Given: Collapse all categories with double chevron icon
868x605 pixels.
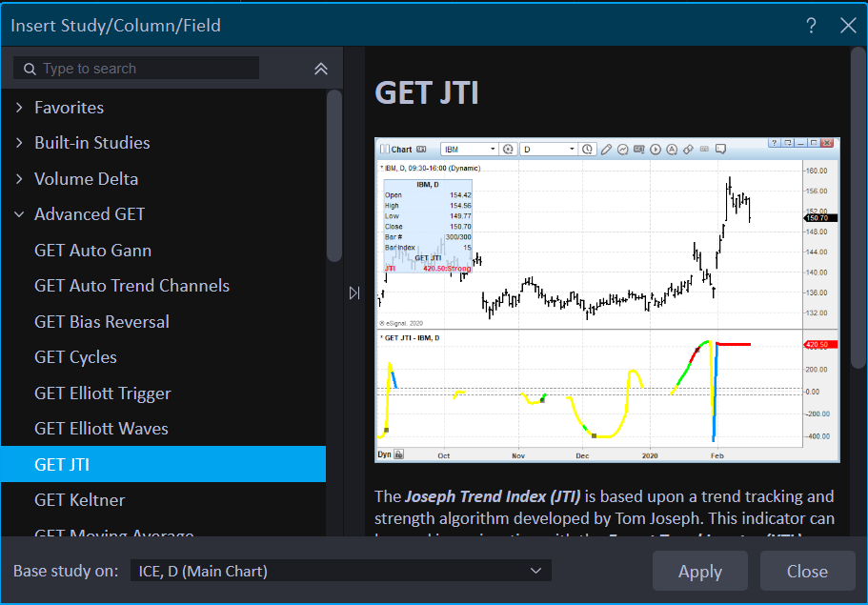Looking at the screenshot, I should (x=321, y=69).
